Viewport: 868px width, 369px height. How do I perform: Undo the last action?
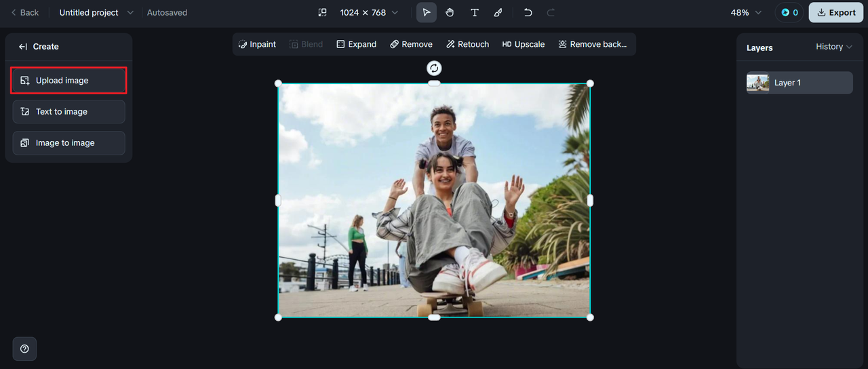528,12
